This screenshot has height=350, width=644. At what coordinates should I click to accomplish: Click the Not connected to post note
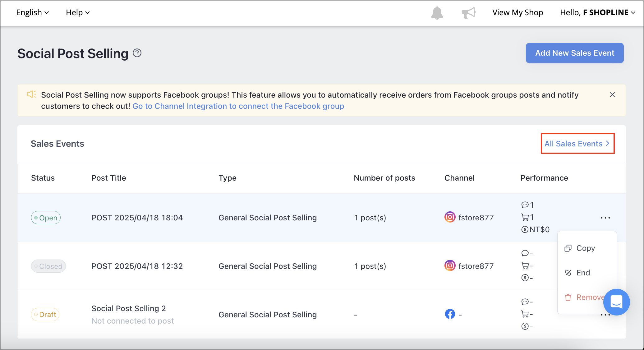coord(133,321)
